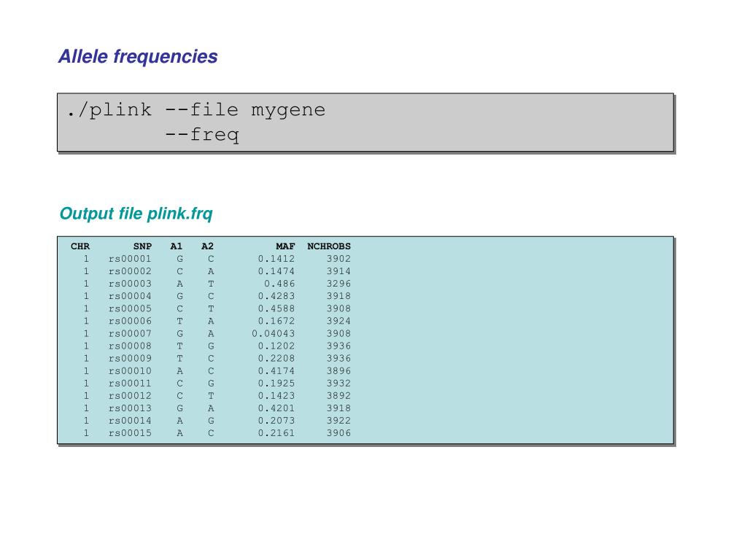Screen dimensions: 747x560
Task: Select SNP cell rs00004
Action: [130, 296]
